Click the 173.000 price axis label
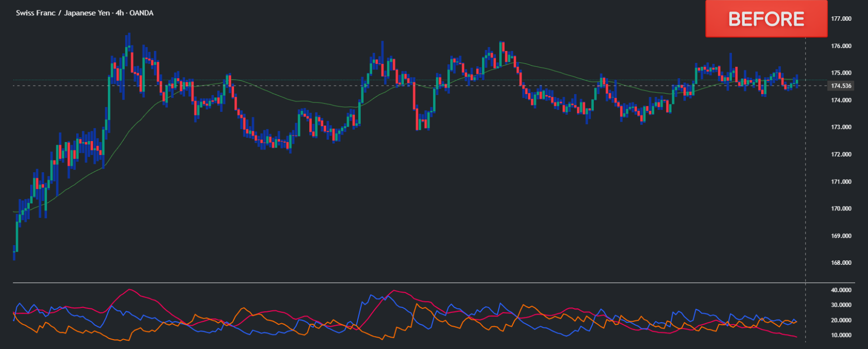The width and height of the screenshot is (868, 349). pyautogui.click(x=841, y=127)
